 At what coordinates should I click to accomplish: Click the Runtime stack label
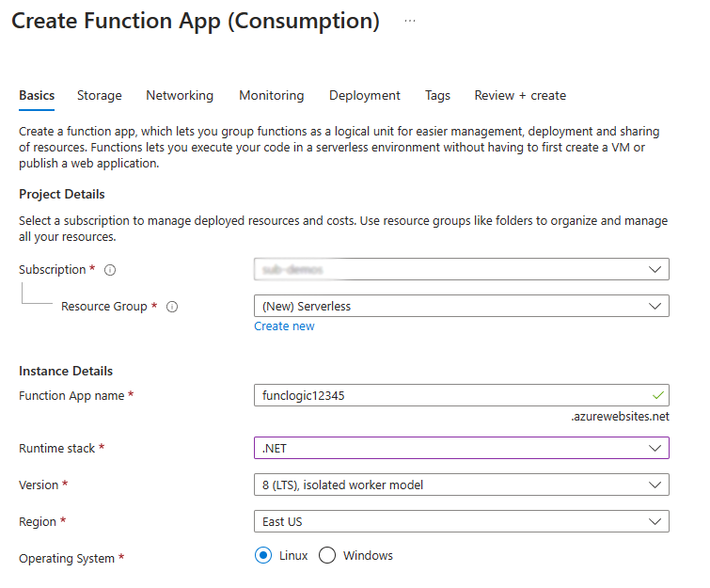[57, 449]
